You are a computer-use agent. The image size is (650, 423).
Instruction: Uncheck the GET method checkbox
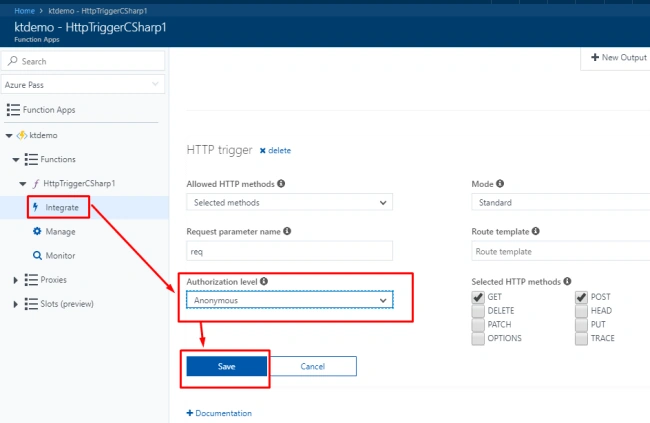coord(478,297)
